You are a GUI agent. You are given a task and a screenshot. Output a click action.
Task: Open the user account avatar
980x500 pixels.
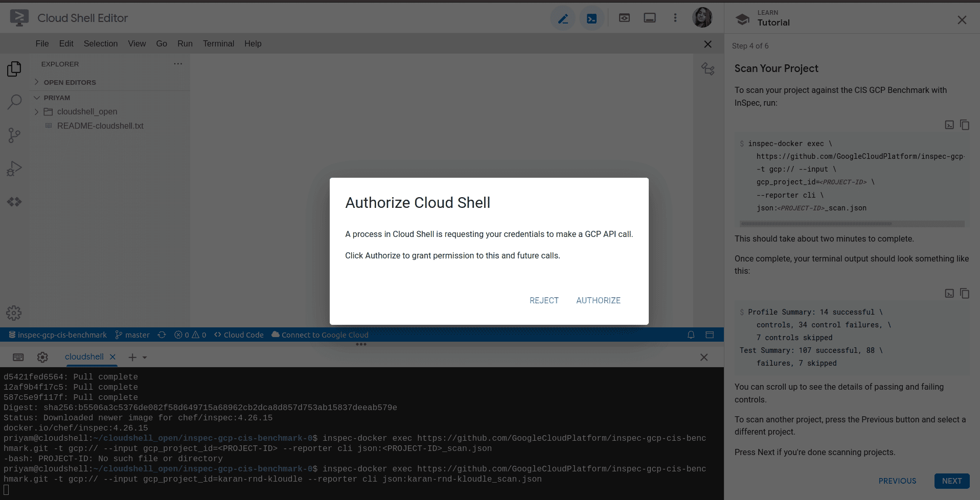coord(702,17)
